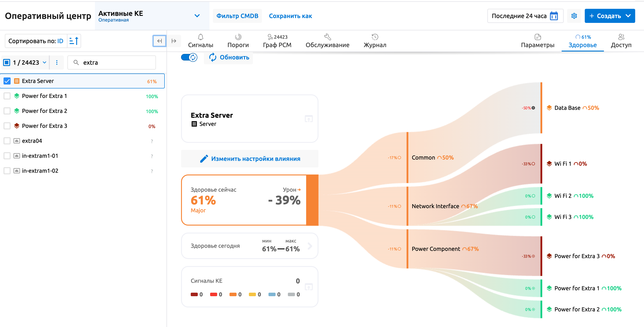Click the Сохранить как link
This screenshot has height=327, width=644.
point(290,16)
